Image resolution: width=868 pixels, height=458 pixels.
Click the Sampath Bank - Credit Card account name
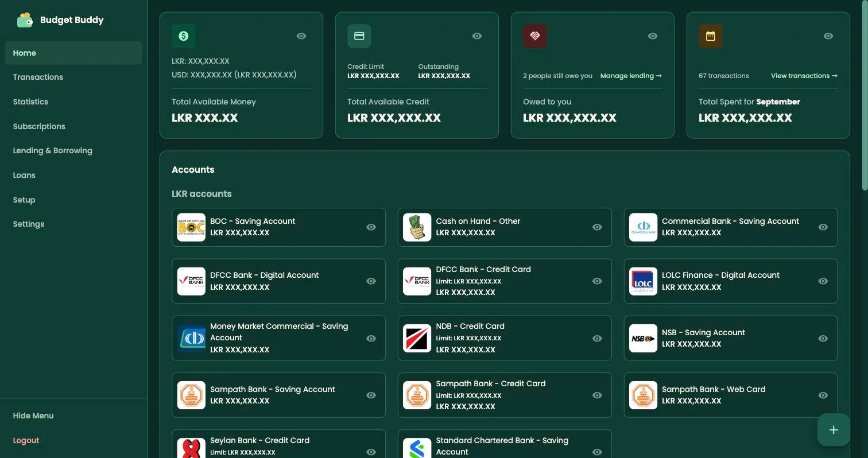tap(490, 383)
